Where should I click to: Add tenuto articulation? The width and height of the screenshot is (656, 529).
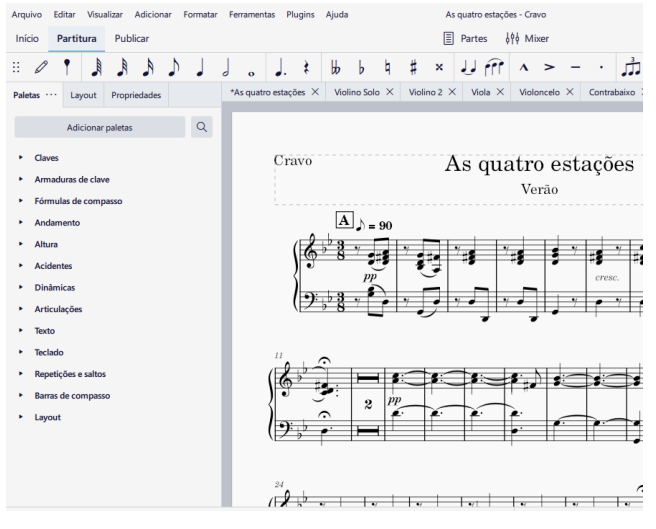[x=575, y=67]
